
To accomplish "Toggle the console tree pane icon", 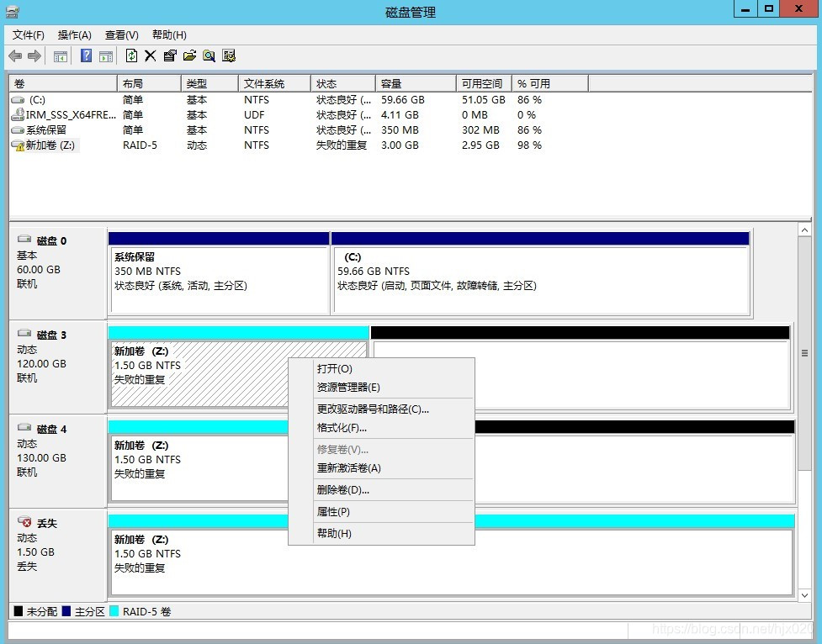I will click(x=61, y=56).
